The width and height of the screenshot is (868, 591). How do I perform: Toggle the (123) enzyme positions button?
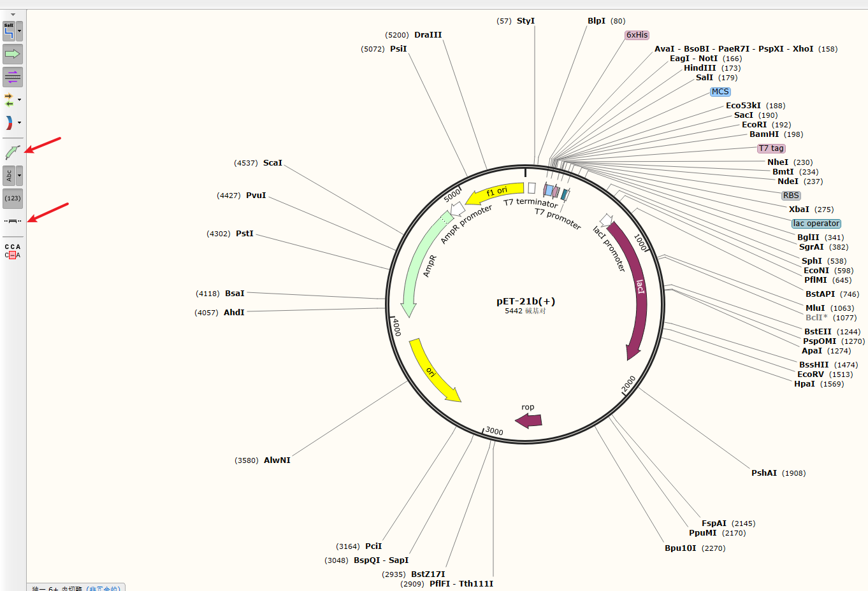13,198
